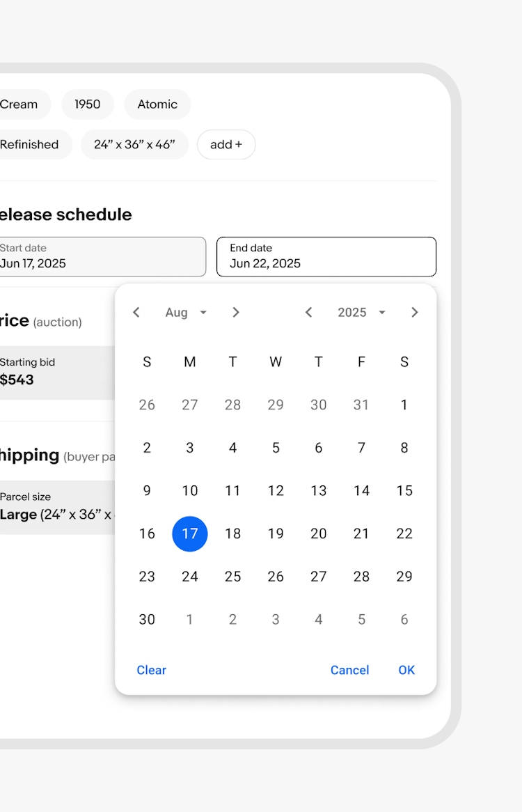Click the next month arrow
The height and width of the screenshot is (812, 522).
[x=235, y=312]
